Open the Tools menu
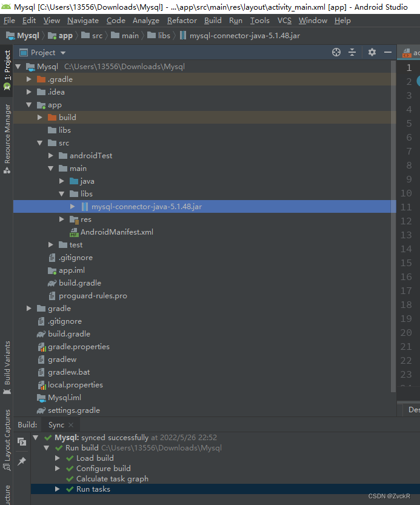 click(260, 21)
